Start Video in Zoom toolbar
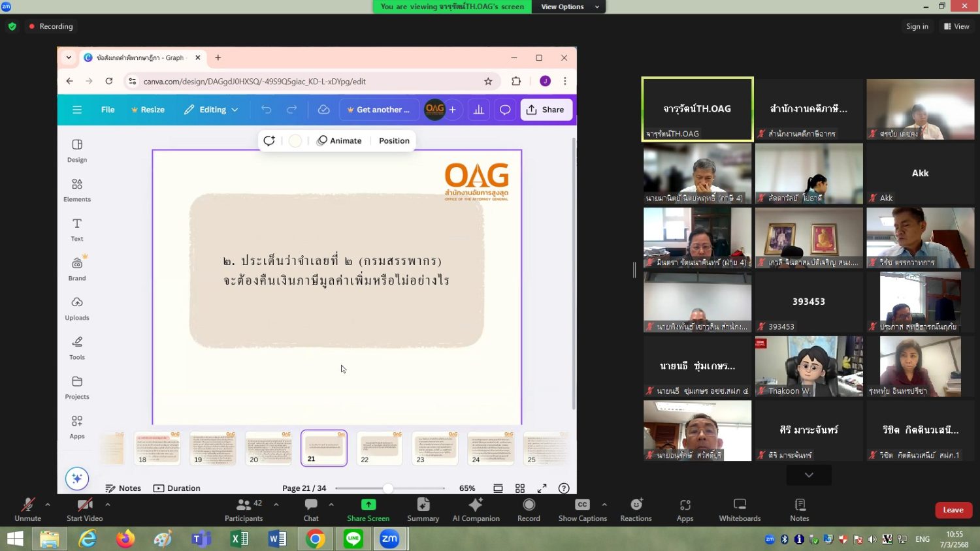 click(x=84, y=509)
